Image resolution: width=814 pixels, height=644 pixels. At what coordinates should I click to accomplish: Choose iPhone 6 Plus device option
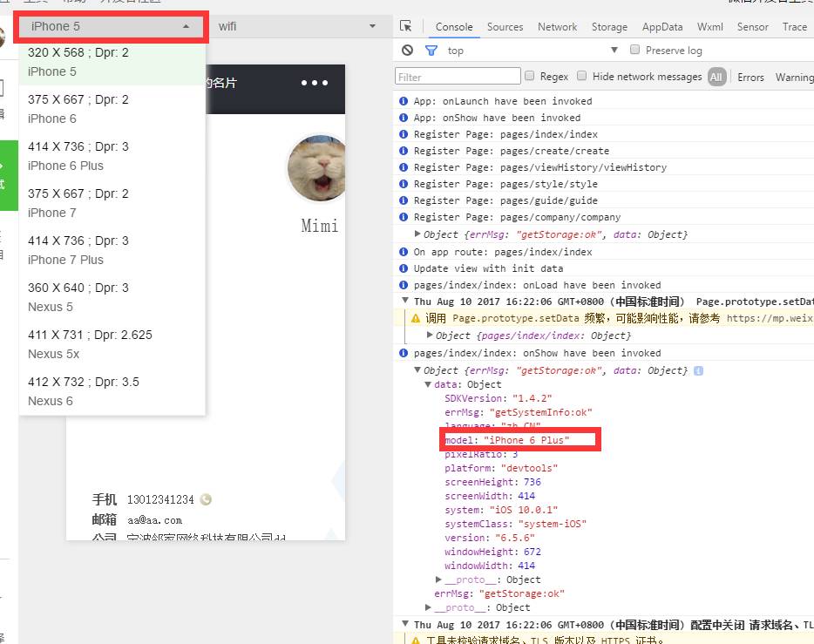coord(112,156)
